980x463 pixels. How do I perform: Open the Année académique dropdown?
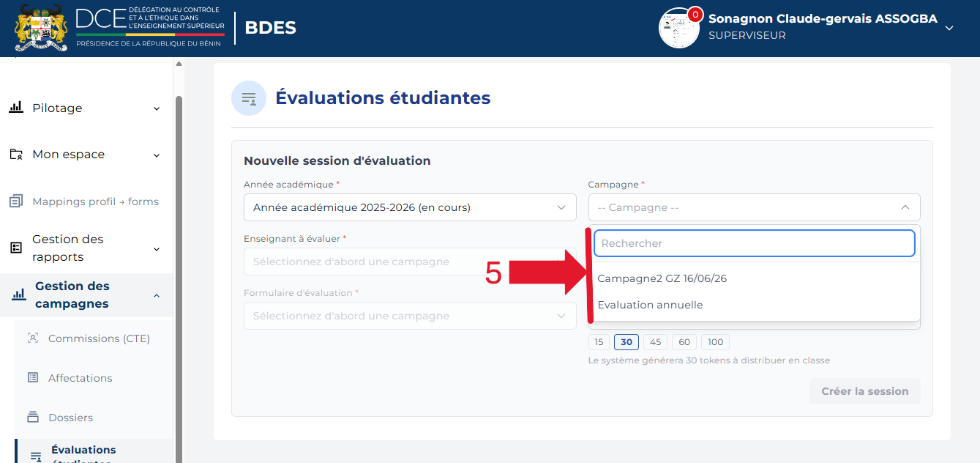click(410, 207)
